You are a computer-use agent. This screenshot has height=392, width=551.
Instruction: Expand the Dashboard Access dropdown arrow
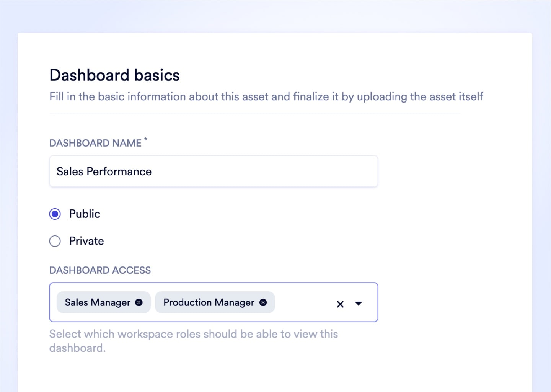click(359, 304)
